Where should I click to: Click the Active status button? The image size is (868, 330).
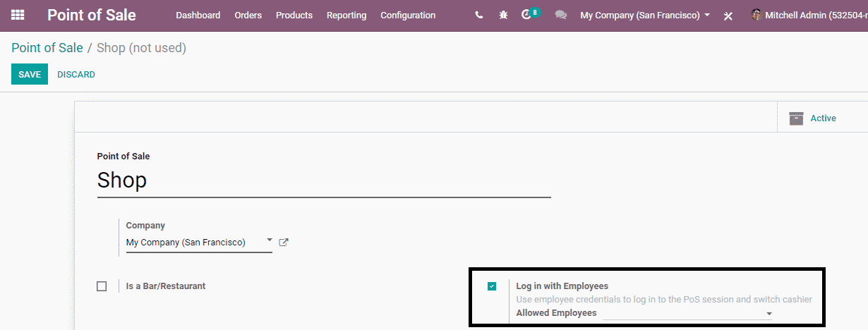click(822, 118)
